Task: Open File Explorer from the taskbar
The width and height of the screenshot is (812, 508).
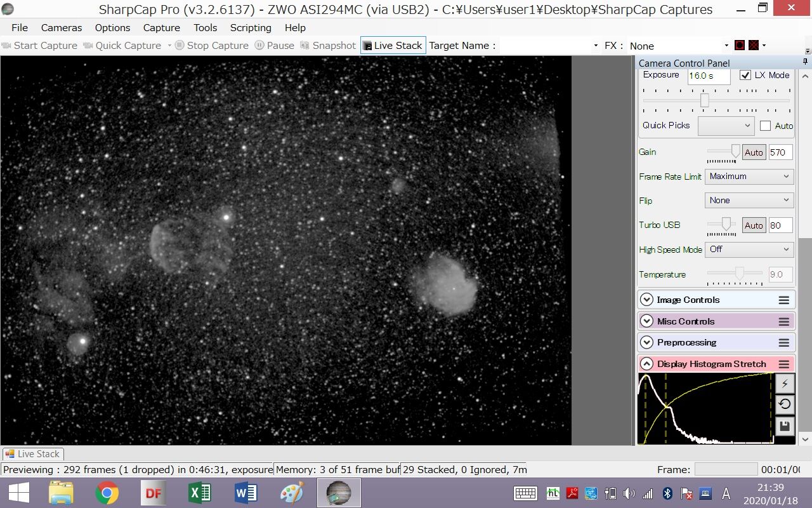Action: (x=62, y=493)
